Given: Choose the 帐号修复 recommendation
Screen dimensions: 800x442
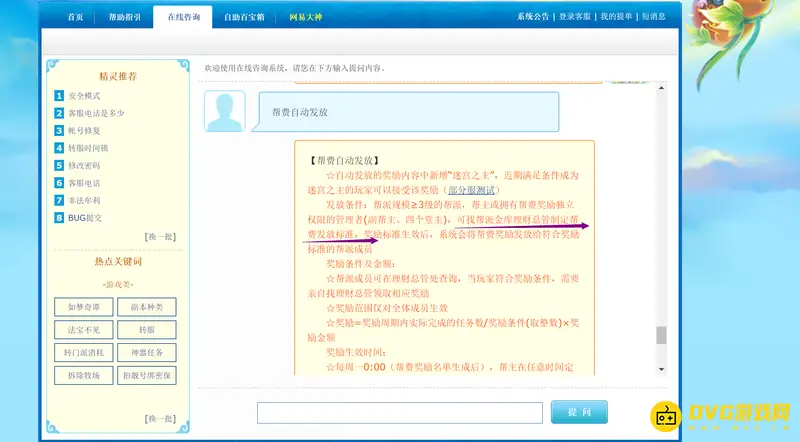Looking at the screenshot, I should tap(84, 130).
